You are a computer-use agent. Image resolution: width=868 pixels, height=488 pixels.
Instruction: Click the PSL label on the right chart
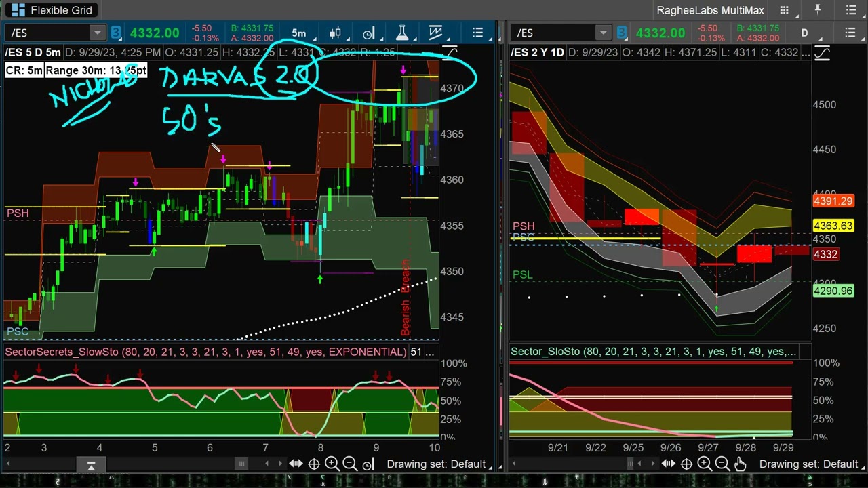pos(523,274)
